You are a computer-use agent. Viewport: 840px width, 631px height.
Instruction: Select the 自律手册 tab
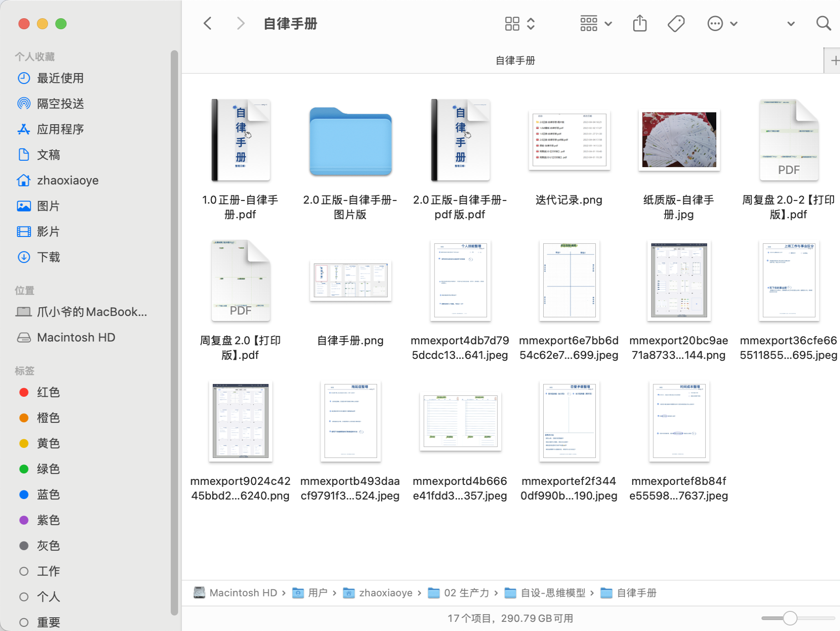pos(515,61)
